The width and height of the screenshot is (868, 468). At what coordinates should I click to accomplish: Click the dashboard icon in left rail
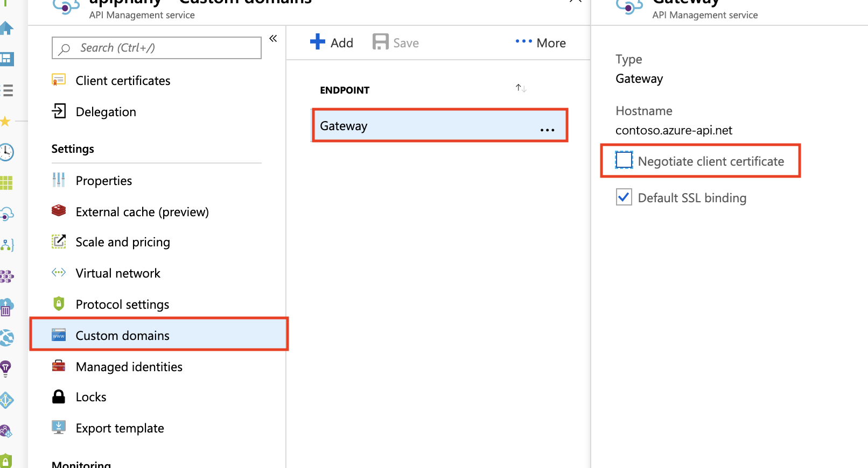click(x=6, y=59)
